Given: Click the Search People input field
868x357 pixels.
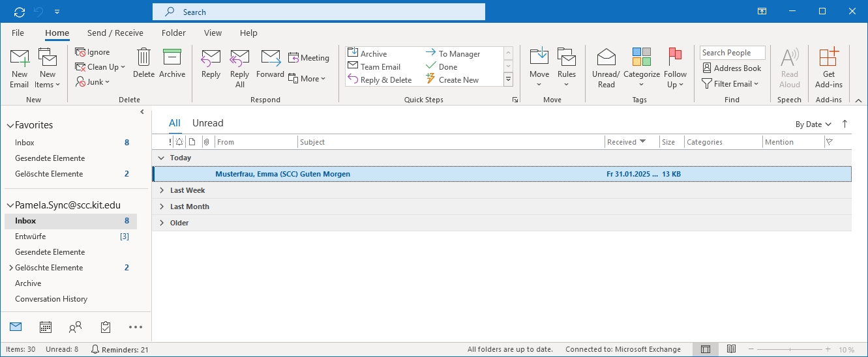Looking at the screenshot, I should tap(732, 53).
